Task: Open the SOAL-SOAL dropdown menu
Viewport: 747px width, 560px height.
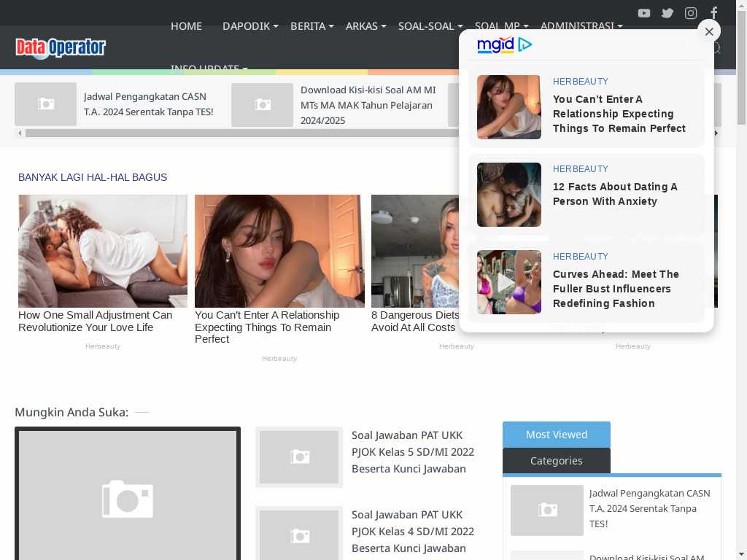Action: tap(430, 26)
